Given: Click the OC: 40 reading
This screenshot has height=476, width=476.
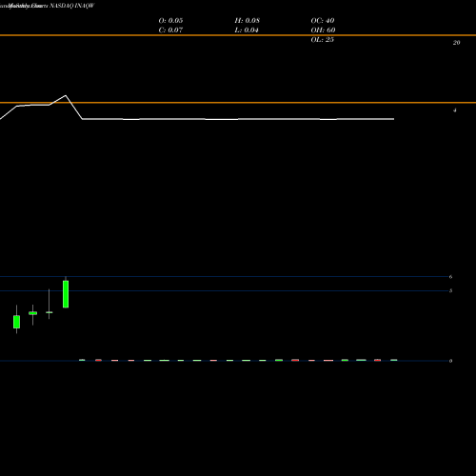Looking at the screenshot, I should point(323,21).
